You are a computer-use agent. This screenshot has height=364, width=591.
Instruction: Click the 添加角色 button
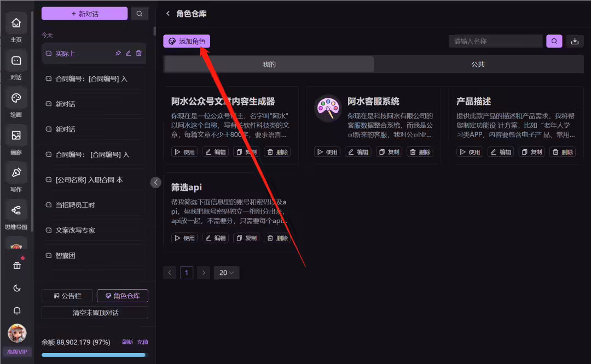pos(187,42)
